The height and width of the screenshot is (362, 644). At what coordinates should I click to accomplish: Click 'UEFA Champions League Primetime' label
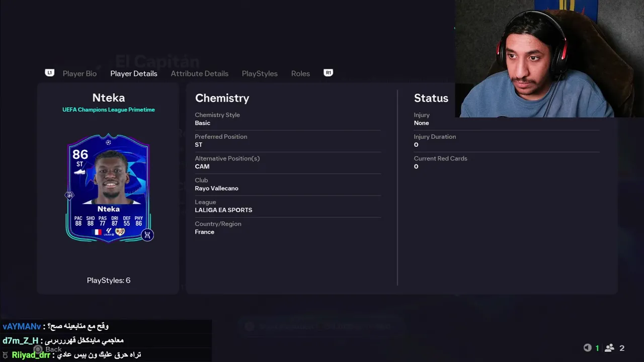tap(109, 110)
